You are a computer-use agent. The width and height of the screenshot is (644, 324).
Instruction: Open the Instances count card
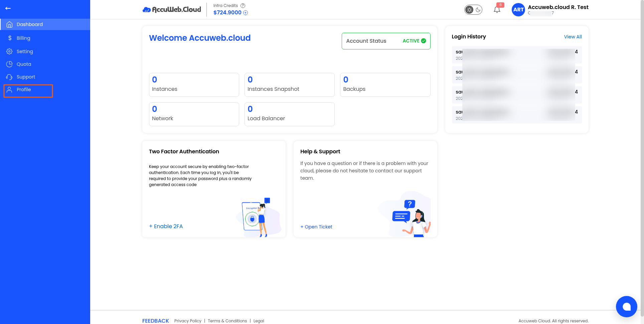[194, 85]
